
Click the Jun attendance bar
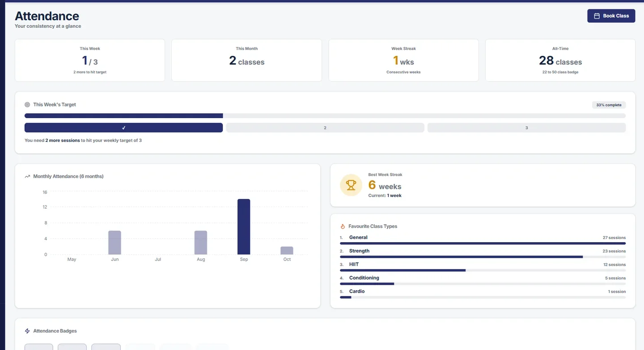coord(114,243)
